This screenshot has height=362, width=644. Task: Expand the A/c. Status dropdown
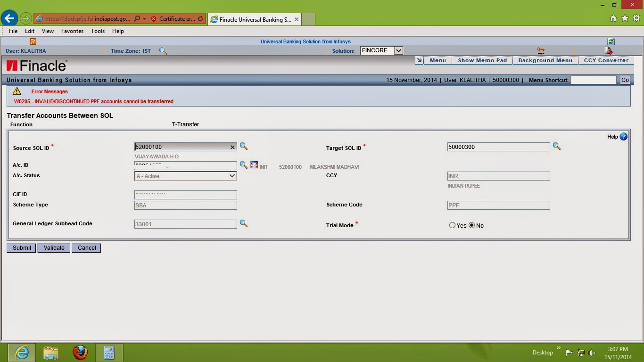(232, 176)
